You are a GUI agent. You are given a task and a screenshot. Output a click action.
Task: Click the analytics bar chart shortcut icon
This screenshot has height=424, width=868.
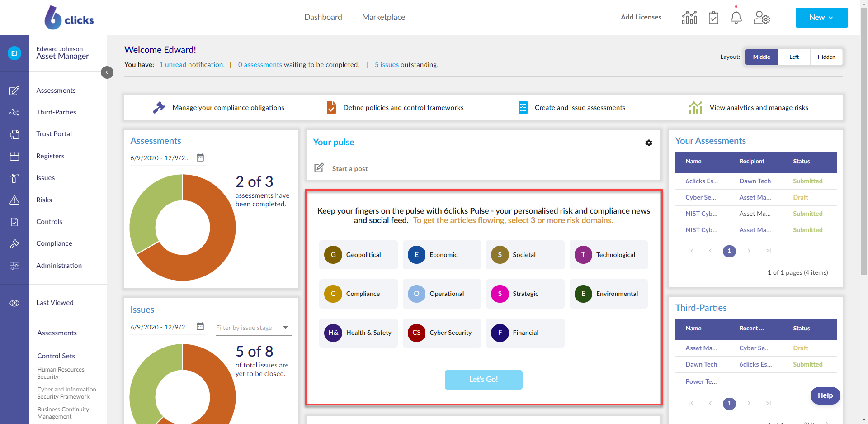point(695,107)
